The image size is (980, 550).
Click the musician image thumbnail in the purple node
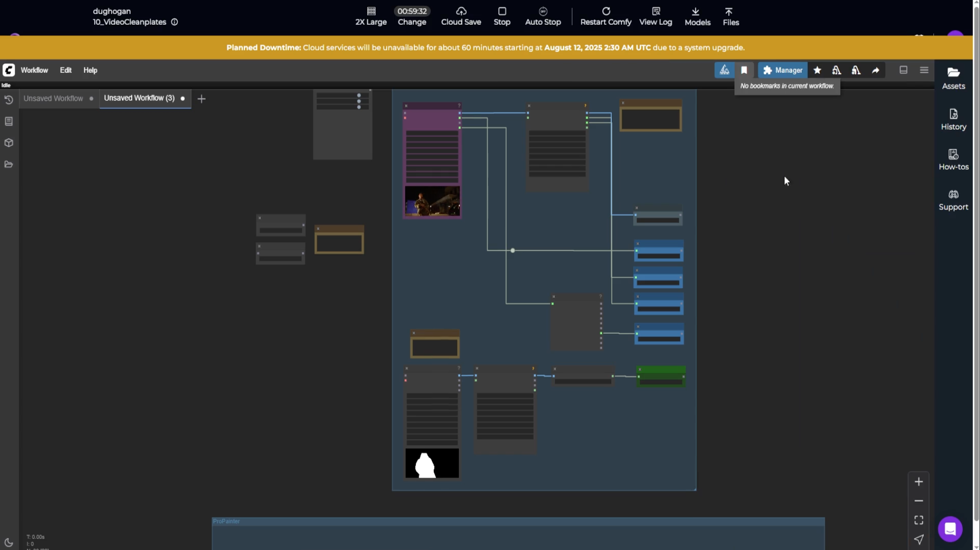(x=431, y=201)
